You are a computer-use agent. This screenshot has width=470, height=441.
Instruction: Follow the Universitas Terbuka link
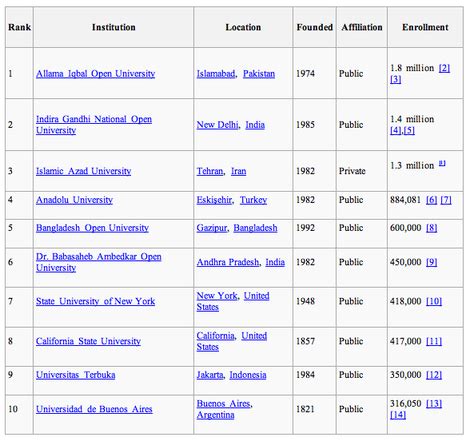tap(76, 375)
